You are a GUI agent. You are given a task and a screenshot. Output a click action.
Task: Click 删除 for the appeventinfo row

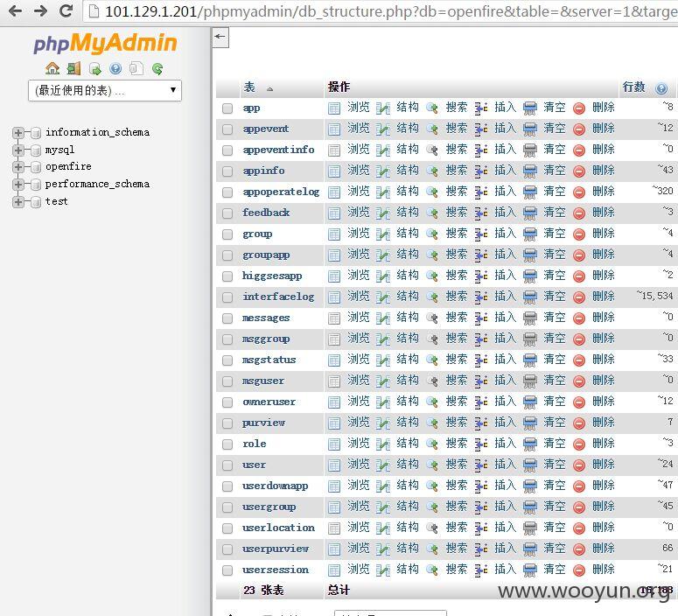604,150
